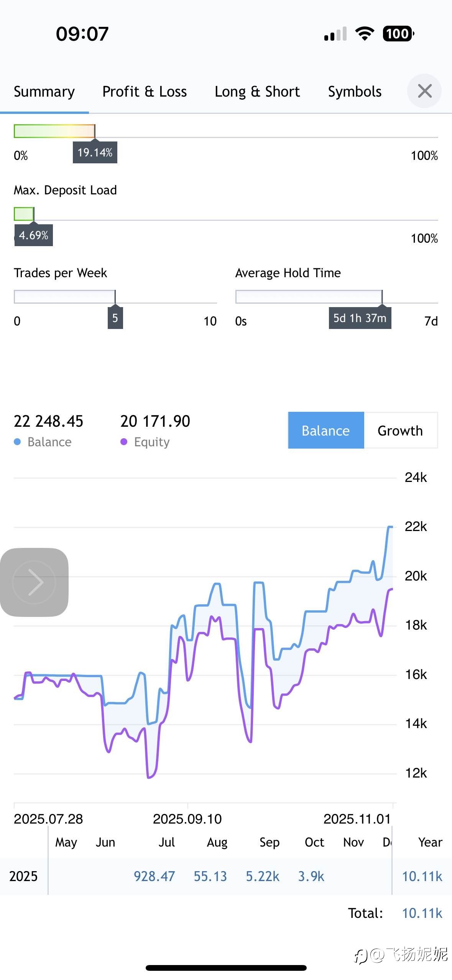Switch to the Symbols tab
Viewport: 452px width, 980px height.
(x=355, y=92)
